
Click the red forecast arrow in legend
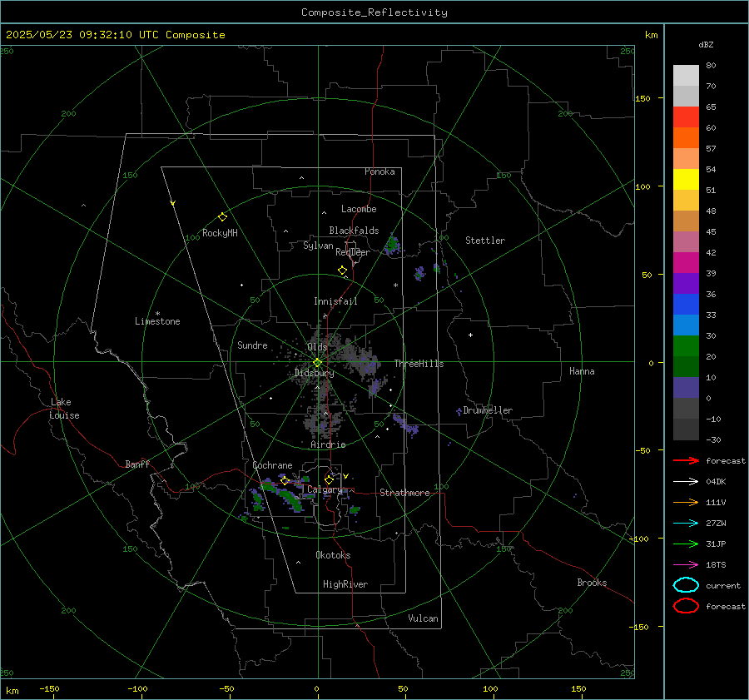click(x=686, y=460)
